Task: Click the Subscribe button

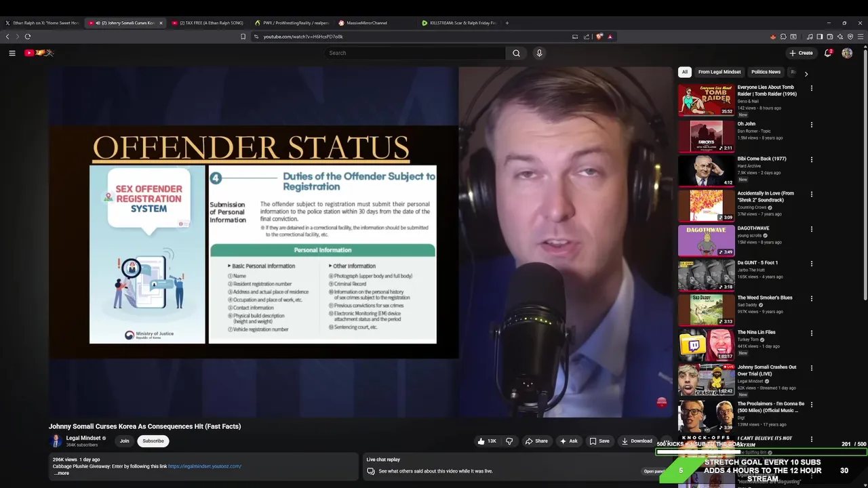Action: point(153,441)
